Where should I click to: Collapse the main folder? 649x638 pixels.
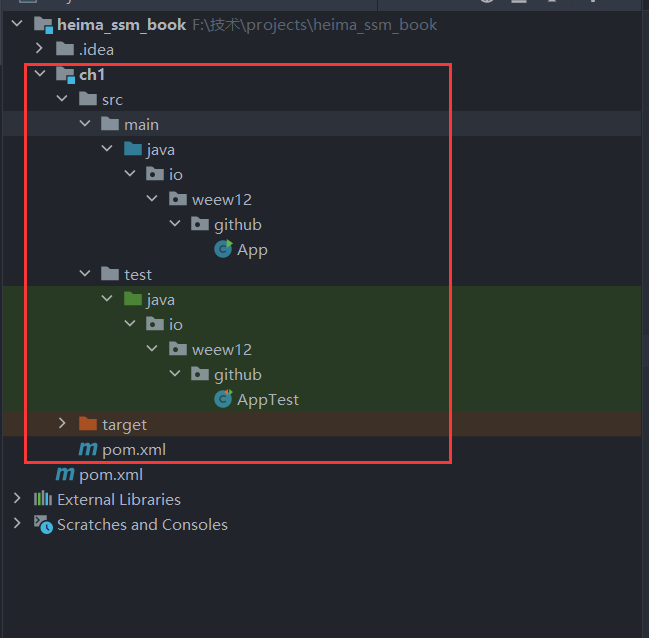[85, 123]
